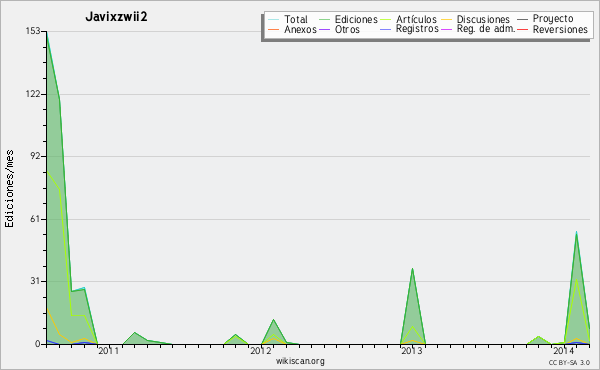Click the y-axis value 92
The width and height of the screenshot is (600, 370).
click(35, 156)
